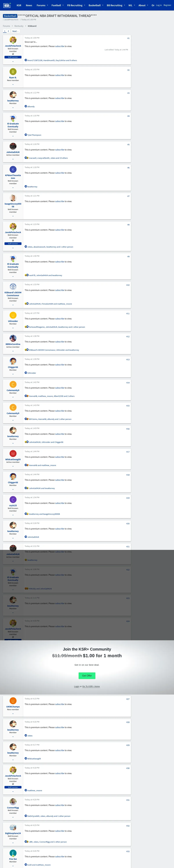
Task: Expand the FB Recruiting dropdown arrow
Action: pos(85,5)
